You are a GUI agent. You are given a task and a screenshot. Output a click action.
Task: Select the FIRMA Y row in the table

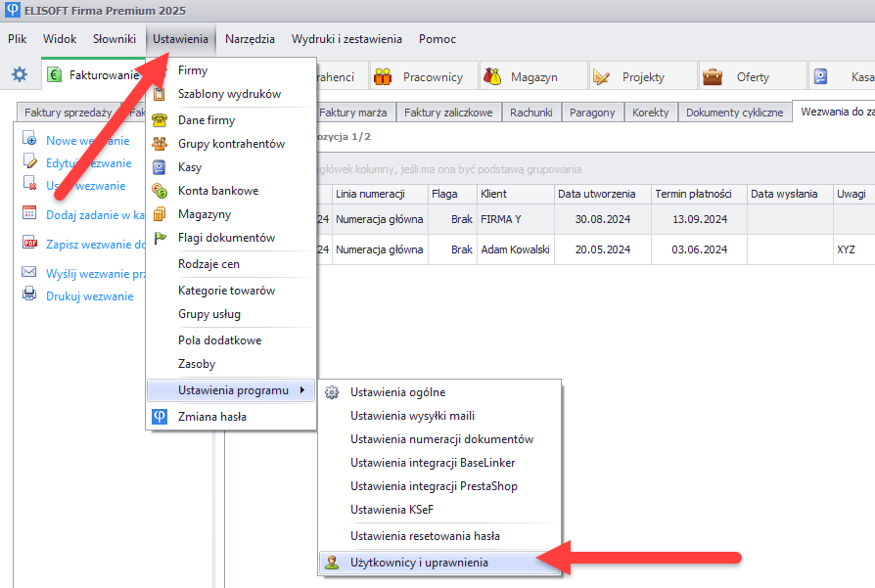[514, 220]
